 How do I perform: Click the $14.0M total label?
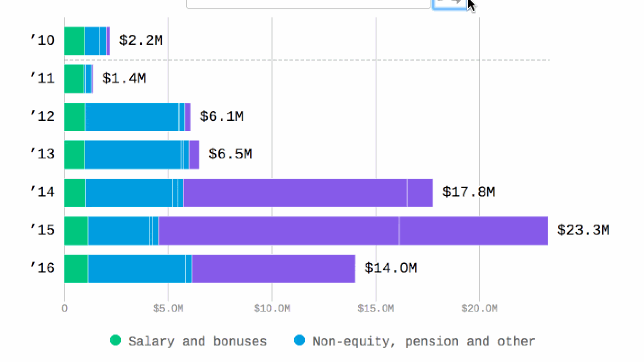[x=391, y=268]
